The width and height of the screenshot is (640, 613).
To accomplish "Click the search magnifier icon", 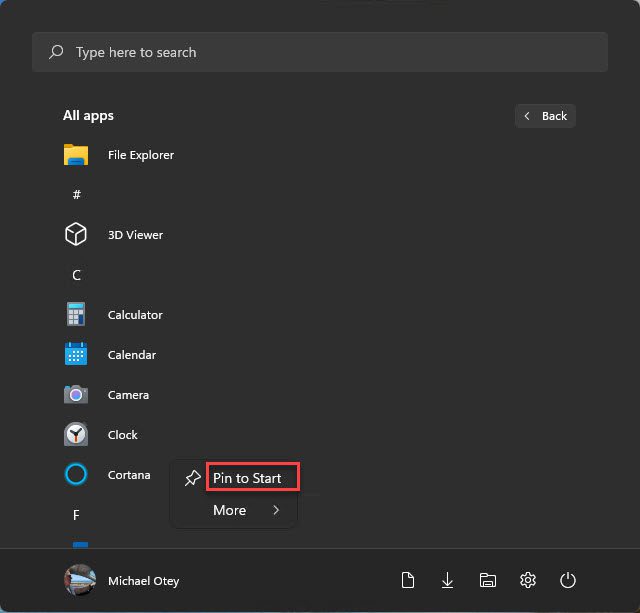I will click(x=56, y=52).
